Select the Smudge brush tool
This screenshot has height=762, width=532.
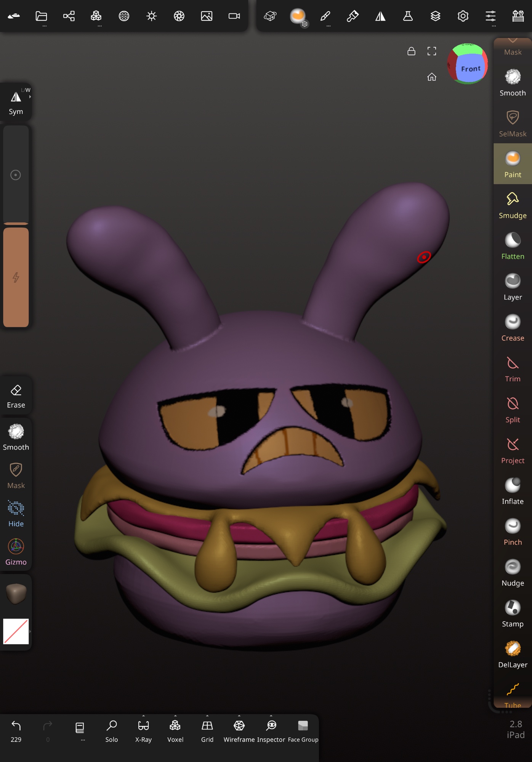coord(512,205)
